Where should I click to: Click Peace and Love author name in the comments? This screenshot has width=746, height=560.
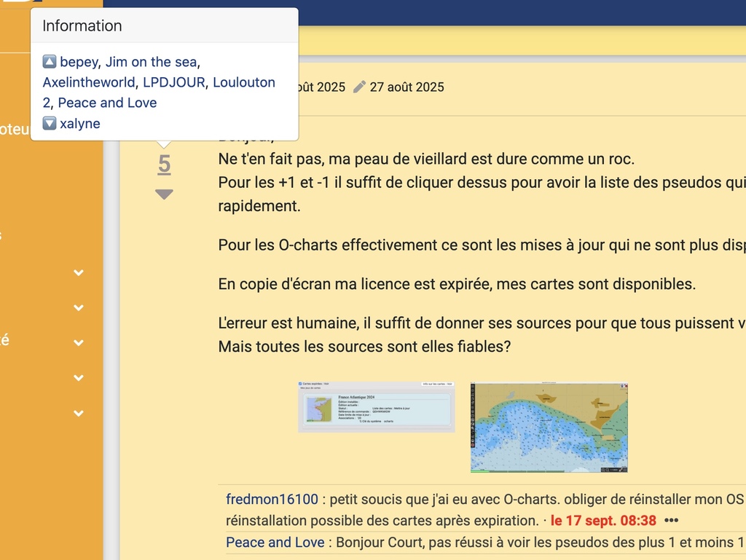click(275, 543)
